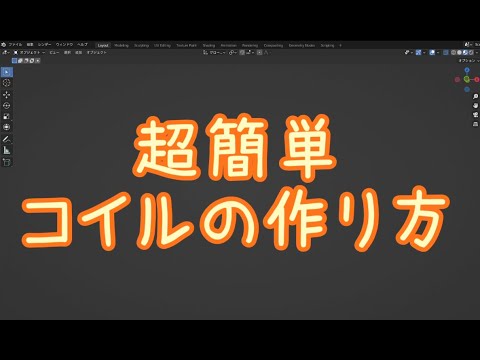Open the snapping options dropdown
The height and width of the screenshot is (360, 480).
250,52
